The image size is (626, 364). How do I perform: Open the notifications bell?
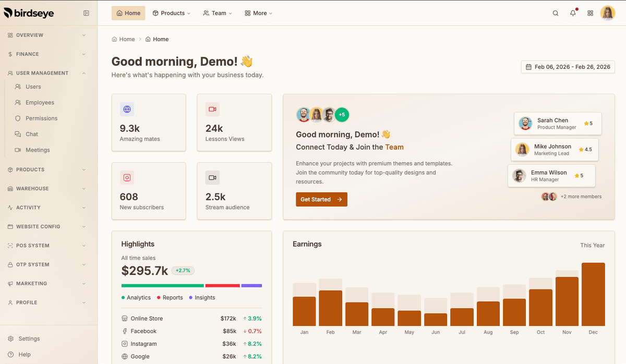pyautogui.click(x=573, y=13)
